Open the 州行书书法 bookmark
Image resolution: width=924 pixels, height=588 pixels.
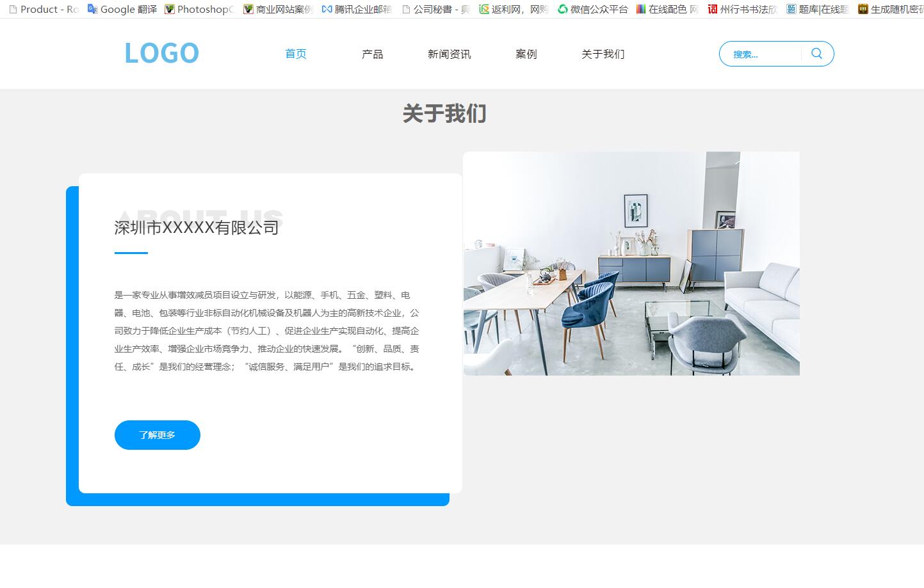[x=741, y=10]
